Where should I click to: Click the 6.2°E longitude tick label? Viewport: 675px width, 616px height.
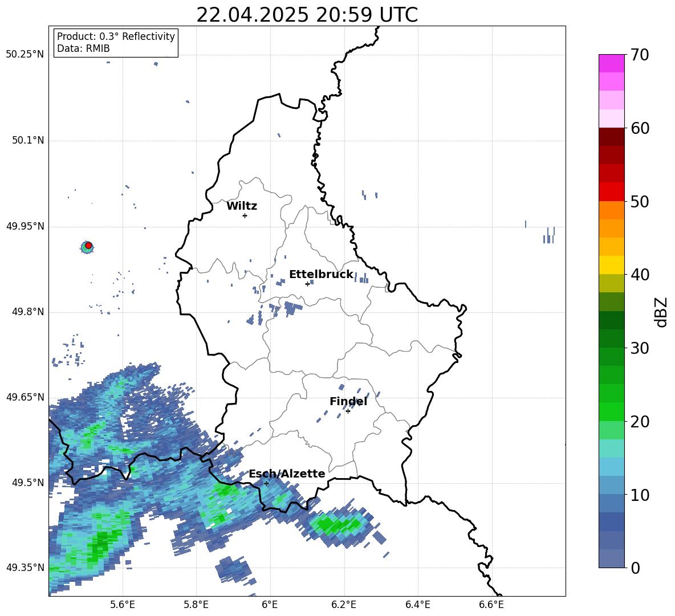pos(344,605)
